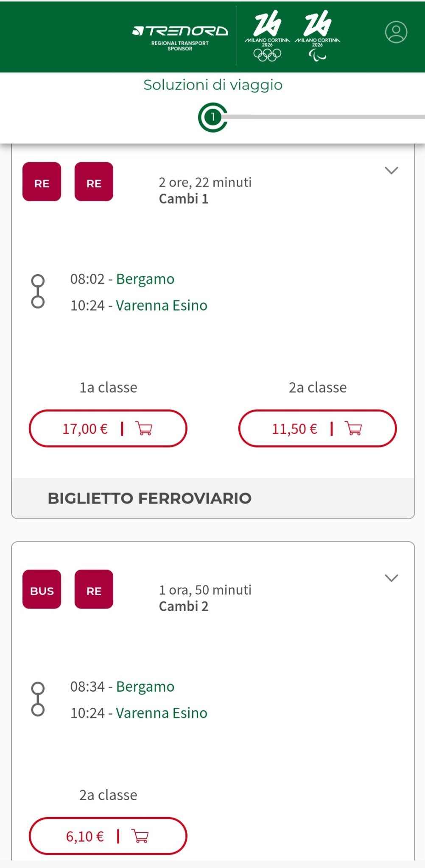Click the BIGLIETTO FERROVIARIO label bar
Viewport: 425px width, 868px height.
point(213,498)
